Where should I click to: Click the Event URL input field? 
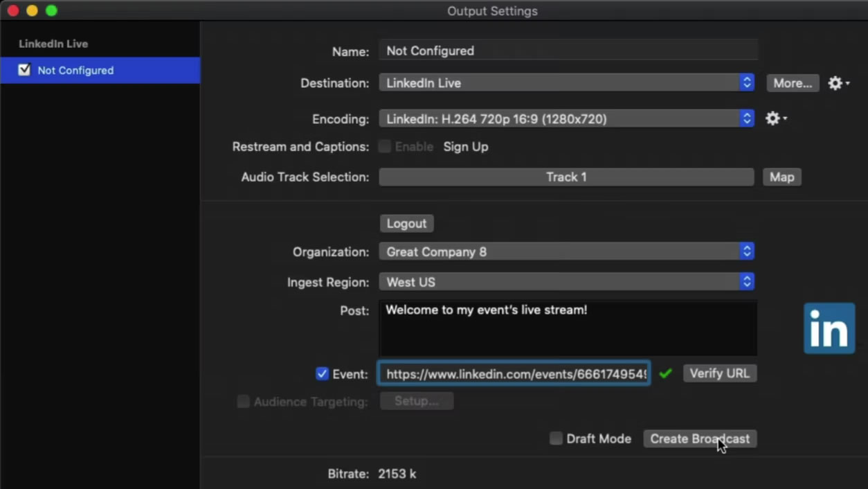pyautogui.click(x=514, y=374)
